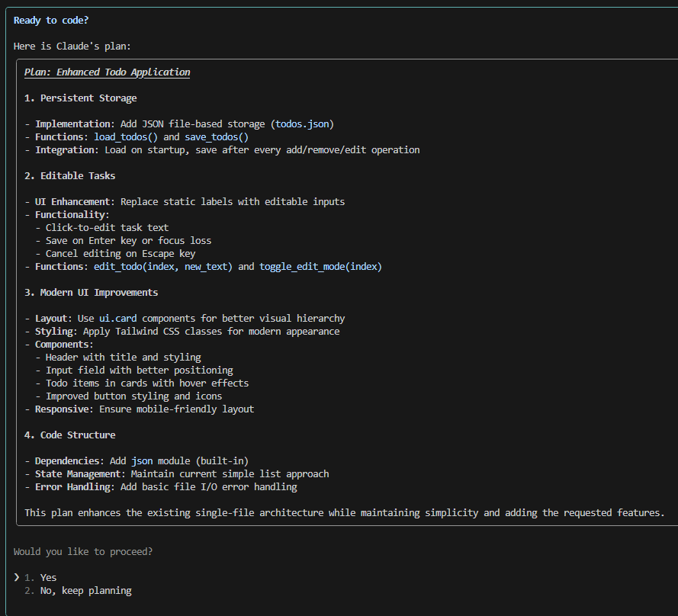678x616 pixels.
Task: Click the "Ready to code?" heading
Action: click(51, 21)
